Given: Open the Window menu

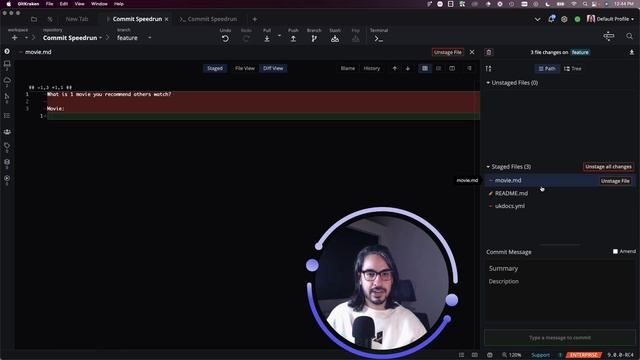Looking at the screenshot, I should click(99, 4).
